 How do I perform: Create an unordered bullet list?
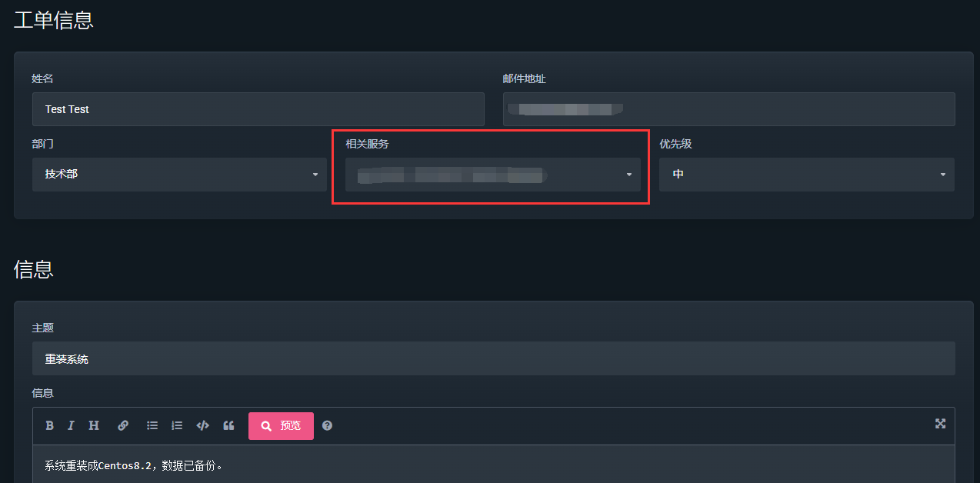point(152,425)
